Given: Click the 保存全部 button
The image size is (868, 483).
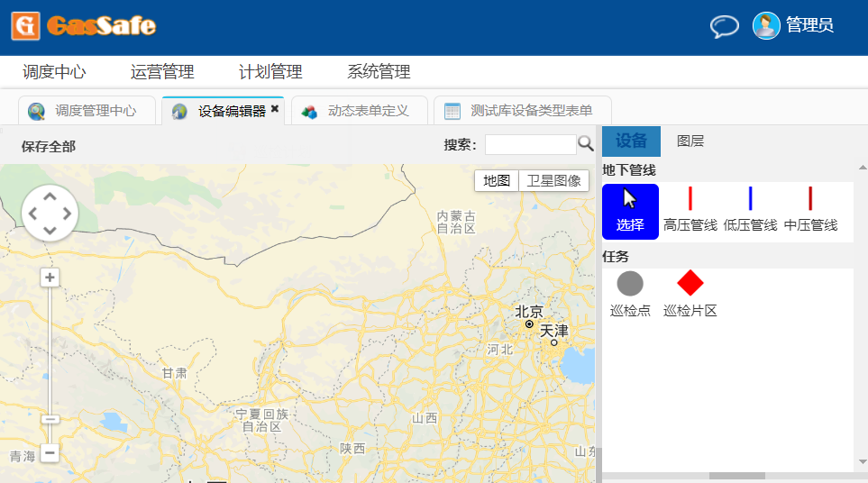Looking at the screenshot, I should click(x=49, y=146).
